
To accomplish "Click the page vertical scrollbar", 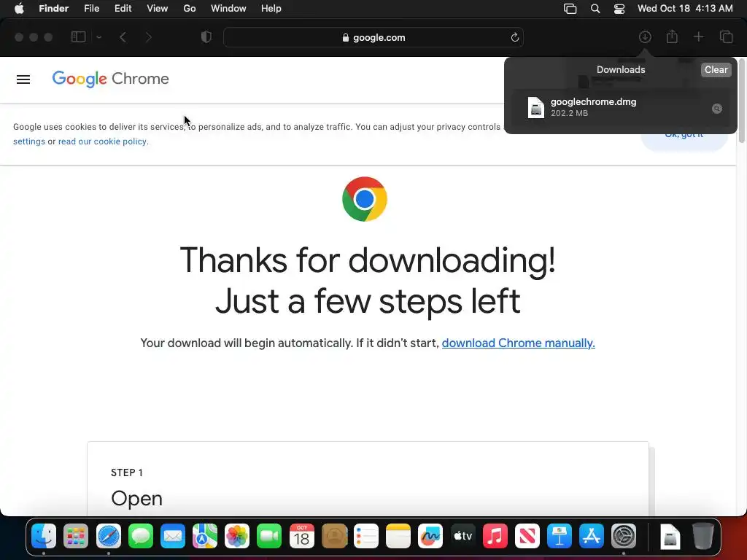I will point(741,100).
